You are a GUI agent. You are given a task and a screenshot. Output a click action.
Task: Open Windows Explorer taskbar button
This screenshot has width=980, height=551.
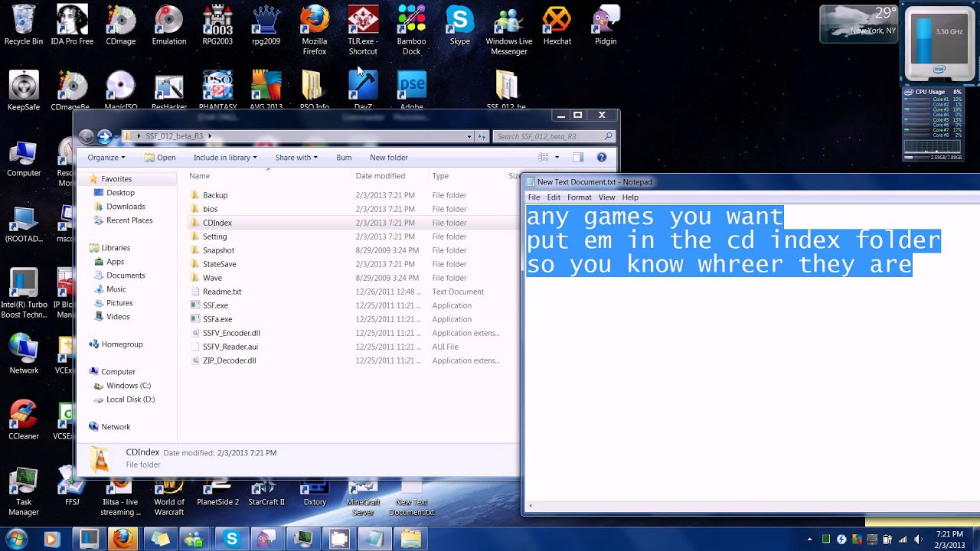coord(410,539)
